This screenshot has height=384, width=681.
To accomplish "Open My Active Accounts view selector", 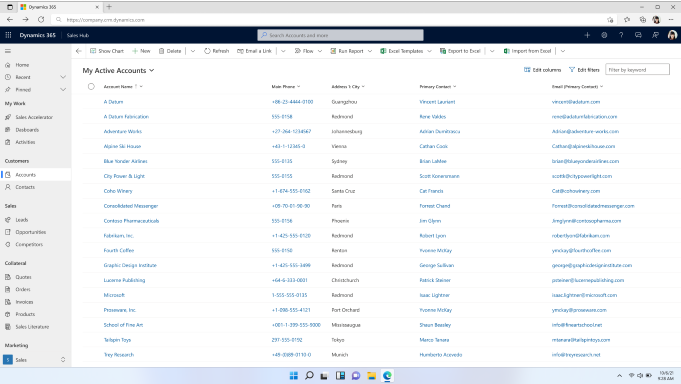I will click(119, 70).
